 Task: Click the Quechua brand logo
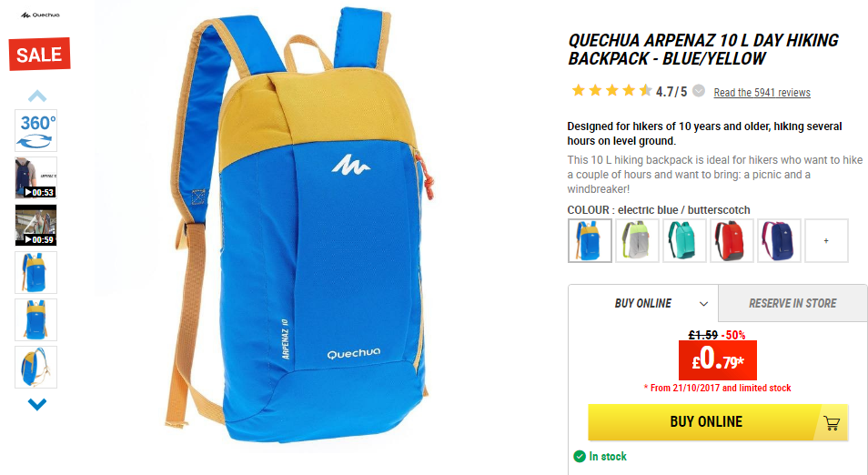point(40,15)
